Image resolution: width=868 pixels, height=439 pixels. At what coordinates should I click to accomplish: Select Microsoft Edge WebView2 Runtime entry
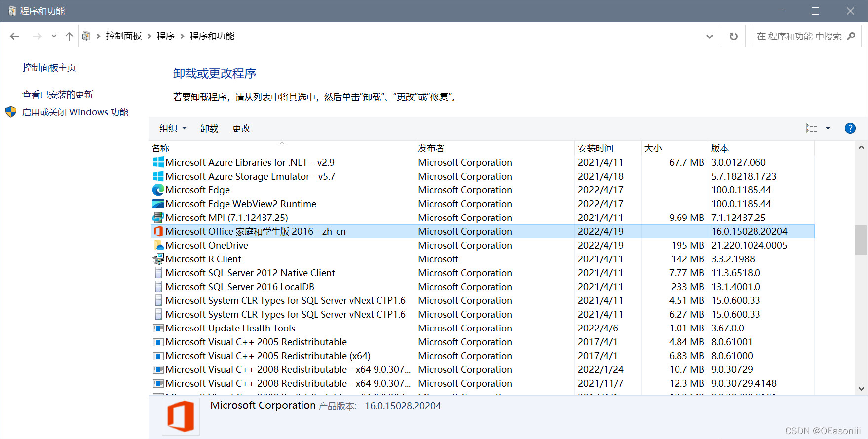point(241,204)
